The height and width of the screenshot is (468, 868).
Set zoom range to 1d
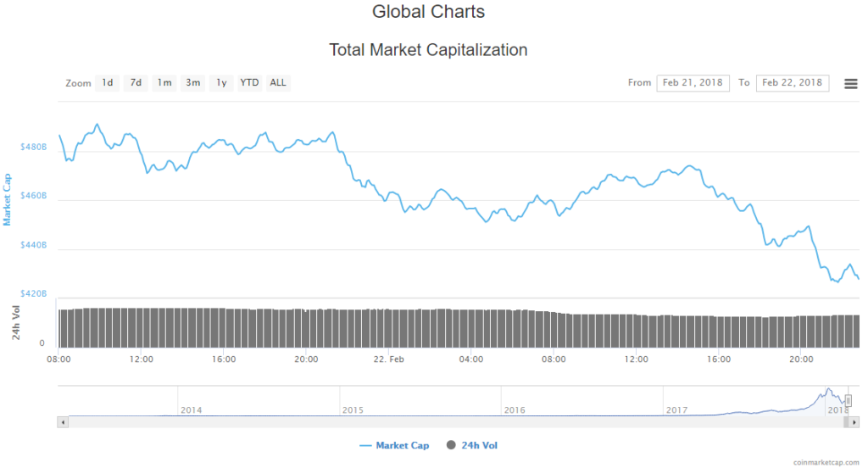(x=108, y=82)
